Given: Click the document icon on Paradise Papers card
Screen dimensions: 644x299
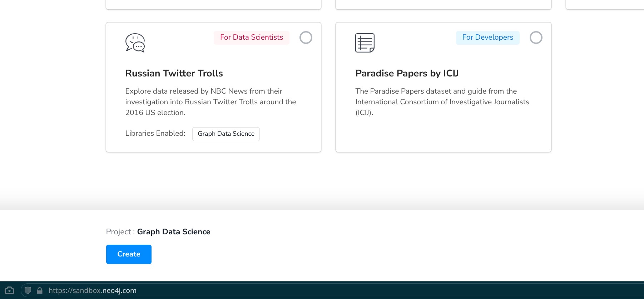Looking at the screenshot, I should click(x=365, y=43).
